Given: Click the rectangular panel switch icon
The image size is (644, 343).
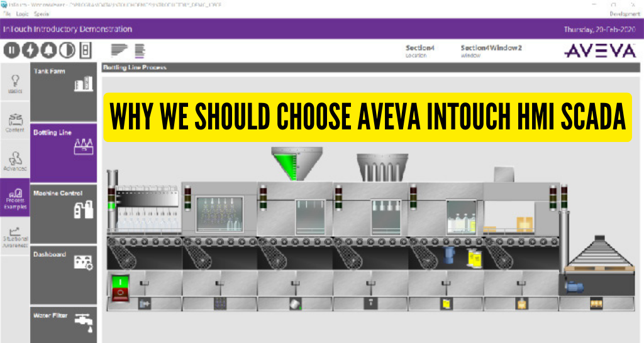Looking at the screenshot, I should [86, 50].
